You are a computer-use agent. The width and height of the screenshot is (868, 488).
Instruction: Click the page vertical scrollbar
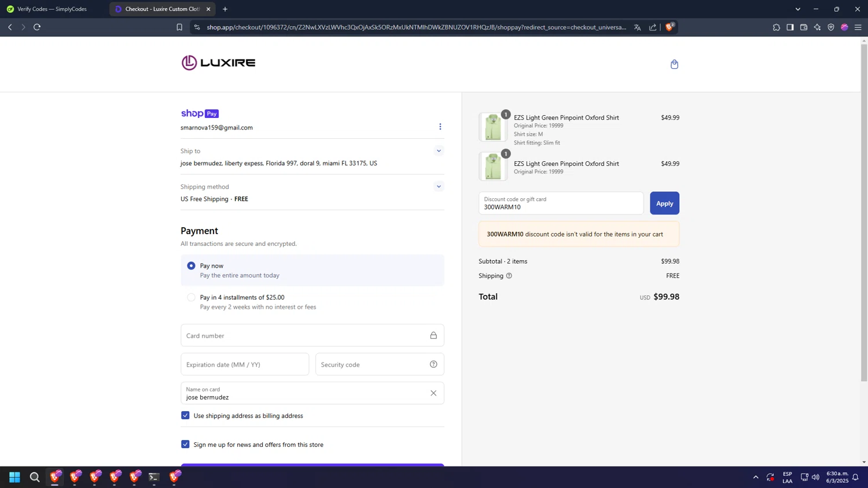pos(864,212)
